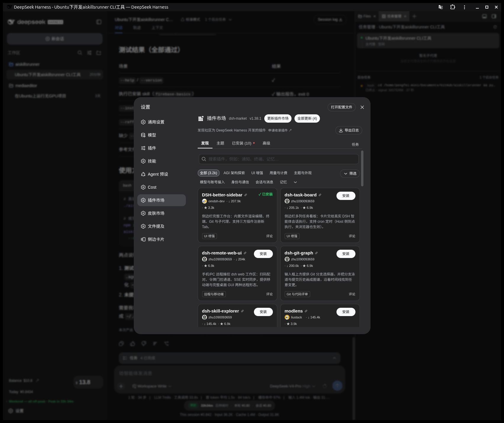
Task: Open link icon beside dsh-git-graph
Action: coord(316,253)
